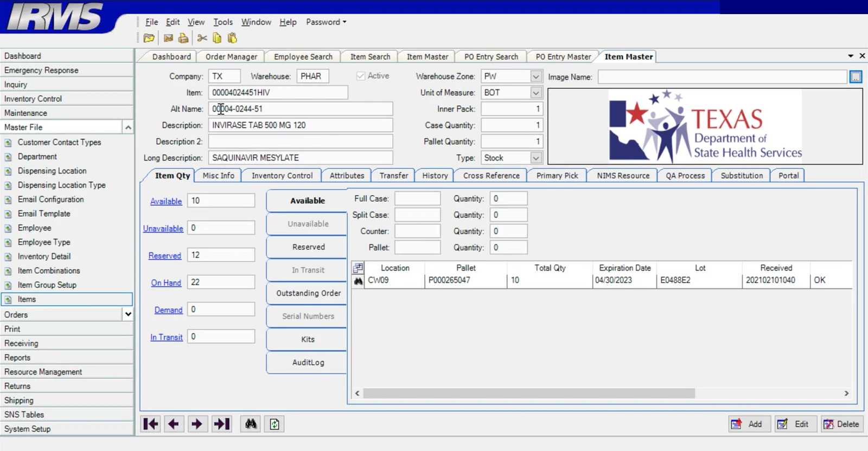Screen dimensions: 868x451
Task: Switch to the PO Entry Search tab
Action: pyautogui.click(x=491, y=56)
